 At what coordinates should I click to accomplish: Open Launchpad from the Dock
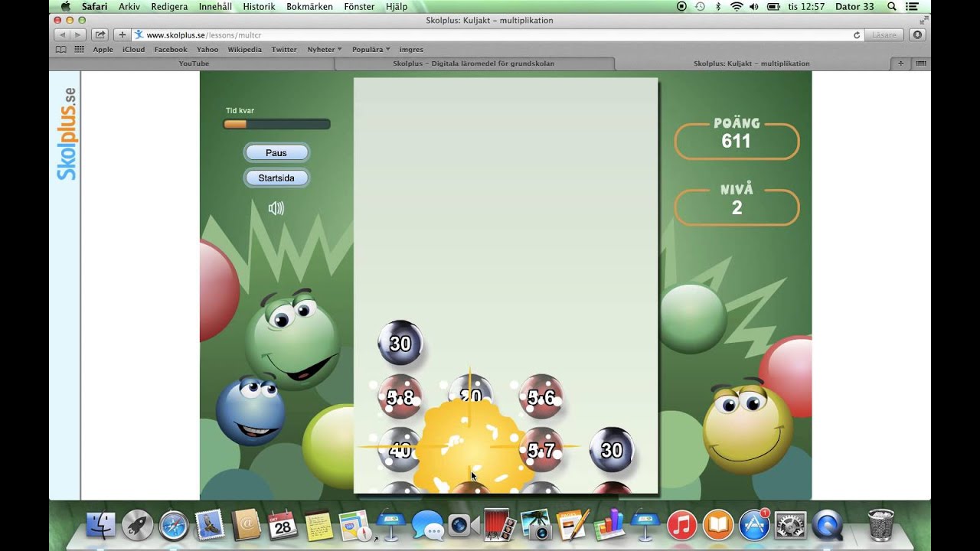click(x=138, y=526)
